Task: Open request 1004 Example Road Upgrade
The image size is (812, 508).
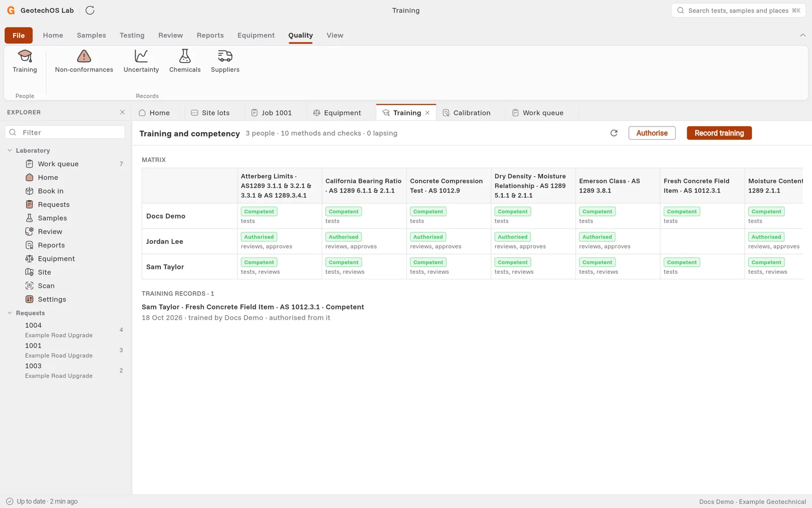Action: pyautogui.click(x=65, y=330)
